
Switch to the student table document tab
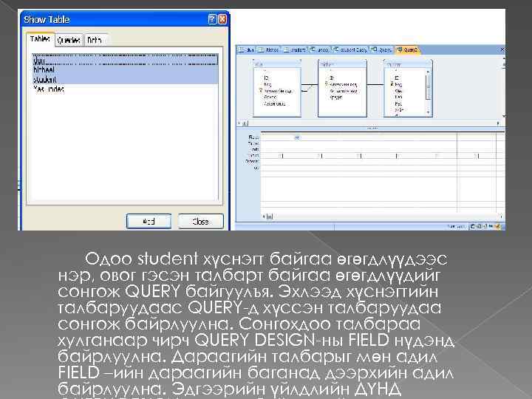(295, 50)
